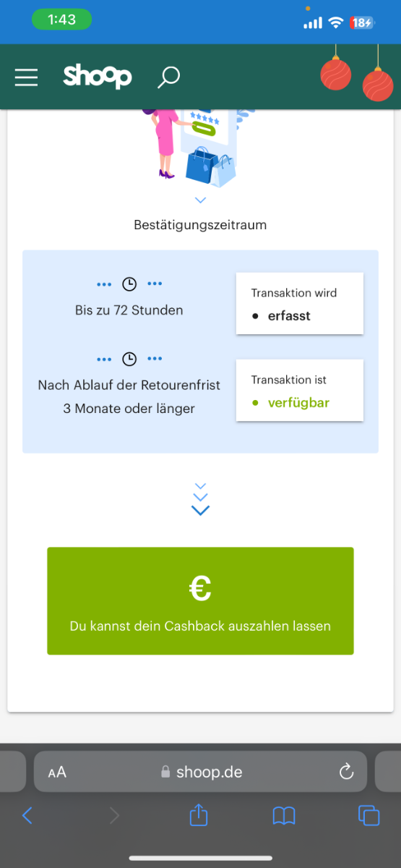Open the search magnifier
Image resolution: width=401 pixels, height=868 pixels.
(x=169, y=77)
